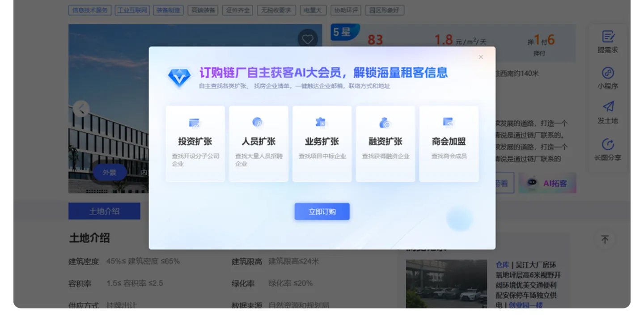Click the blue diamond membership logo
The height and width of the screenshot is (330, 644).
[x=179, y=77]
